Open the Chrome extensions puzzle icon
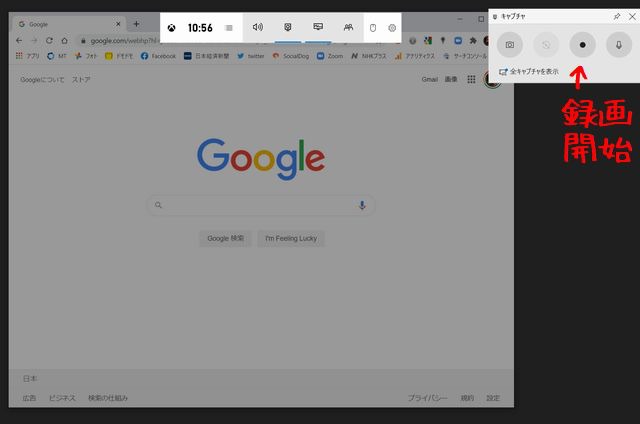The image size is (640, 424). point(473,40)
